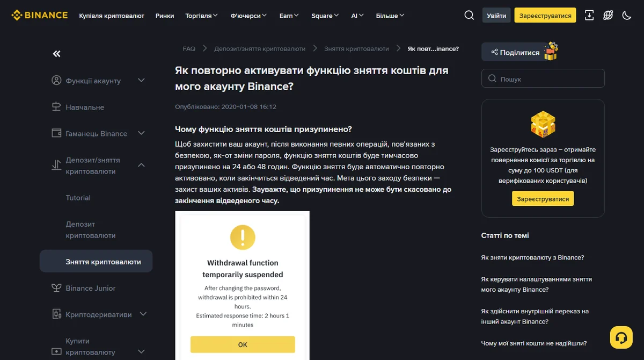Click heading Чому функцію зняття коштів призупинено?
644x360 pixels.
264,129
